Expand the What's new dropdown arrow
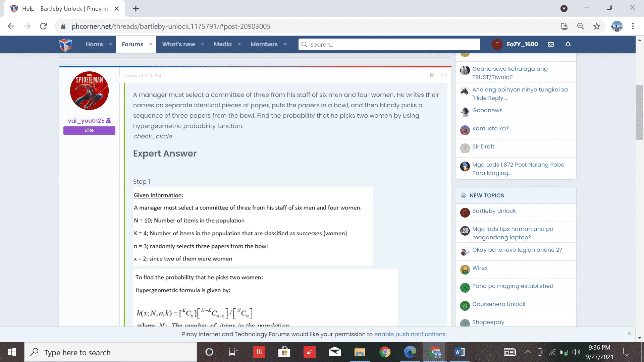 click(x=203, y=44)
